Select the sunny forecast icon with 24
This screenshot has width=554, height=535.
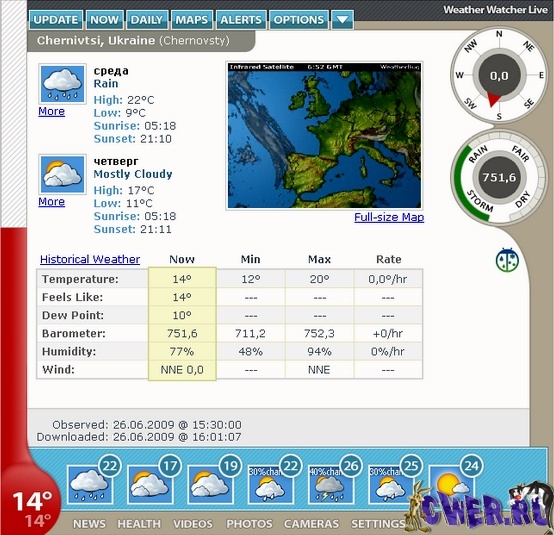click(x=452, y=484)
